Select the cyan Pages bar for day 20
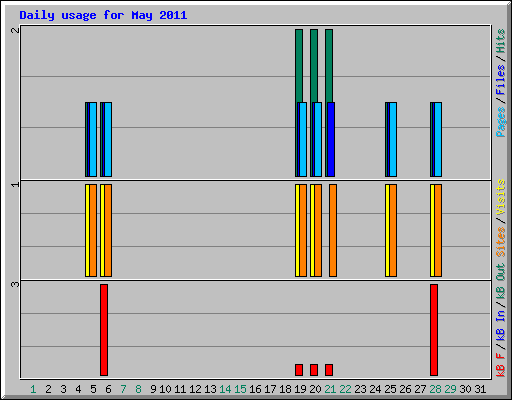512x400 pixels. 318,139
